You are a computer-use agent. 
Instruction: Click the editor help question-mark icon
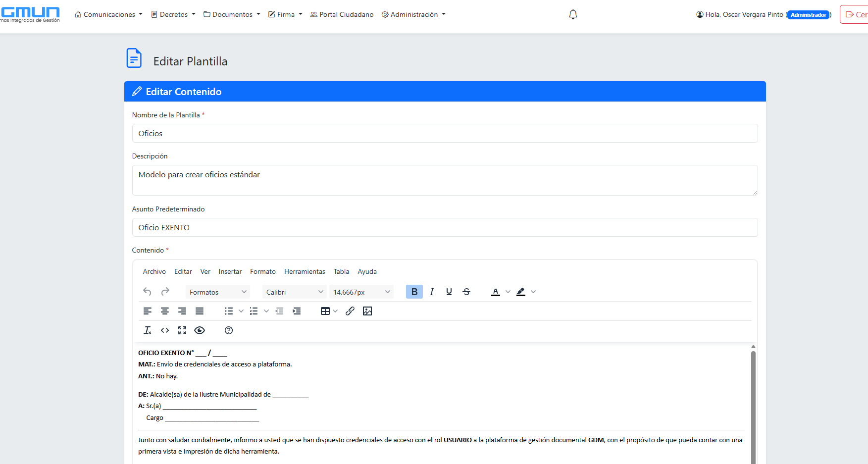(x=229, y=330)
